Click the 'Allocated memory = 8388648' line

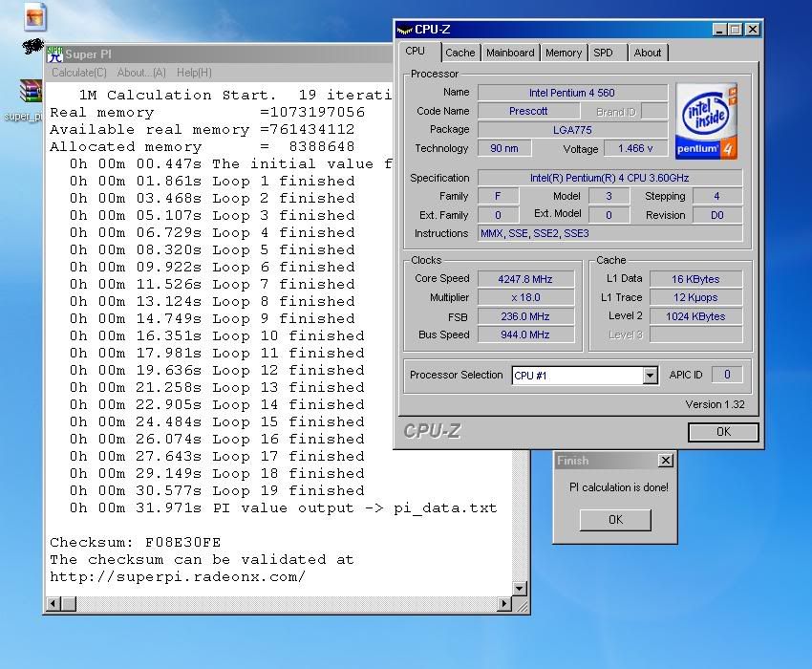point(202,146)
